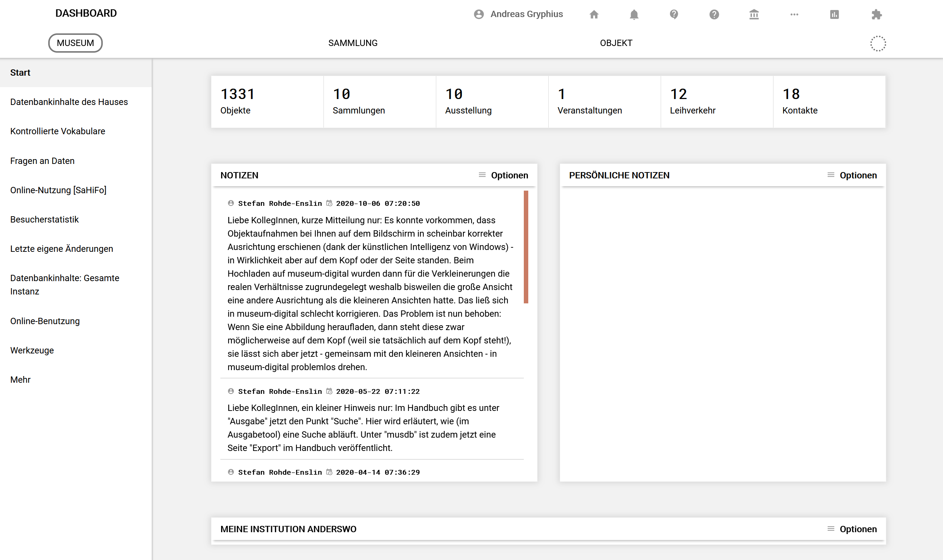Click the timestamp 2020-05-22 07:11:22
Screen dimensions: 943x560
[x=378, y=391]
